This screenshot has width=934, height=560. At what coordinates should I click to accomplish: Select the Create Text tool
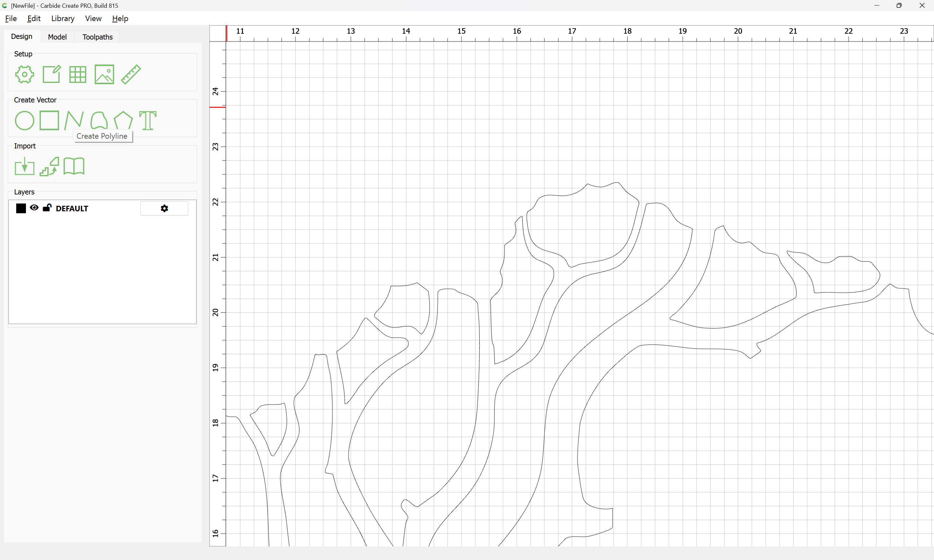pyautogui.click(x=148, y=120)
